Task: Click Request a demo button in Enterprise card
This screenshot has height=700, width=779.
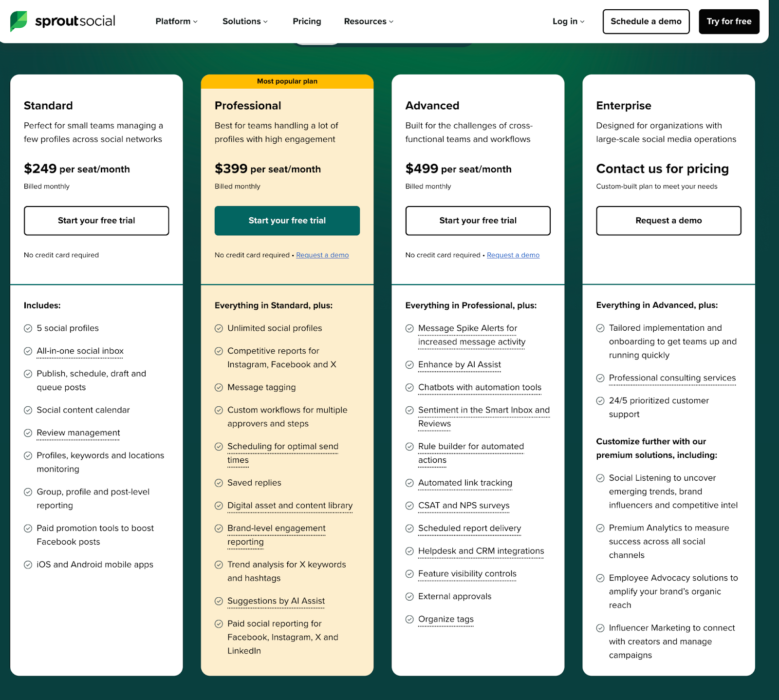Action: coord(668,221)
